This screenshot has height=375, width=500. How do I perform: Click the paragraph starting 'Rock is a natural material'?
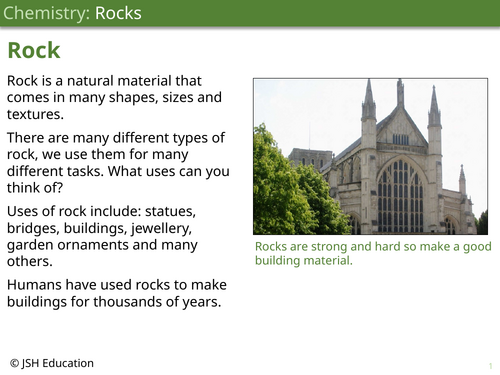coord(114,97)
